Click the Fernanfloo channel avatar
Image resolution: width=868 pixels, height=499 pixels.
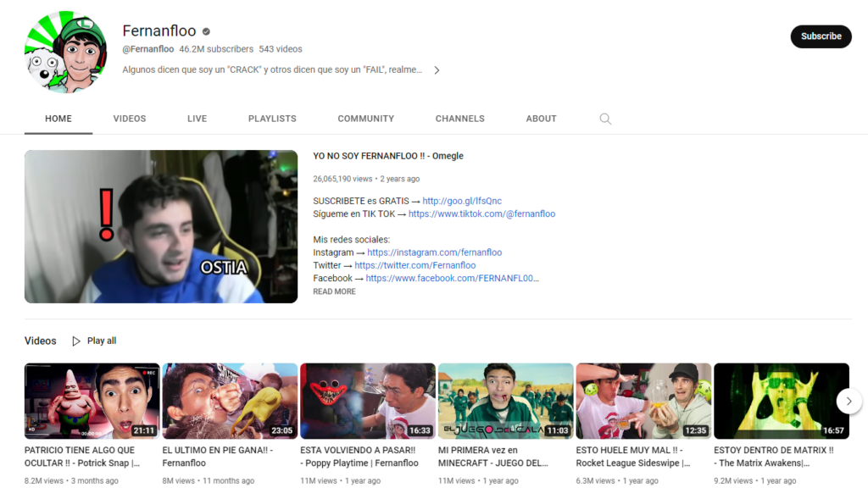click(x=65, y=52)
